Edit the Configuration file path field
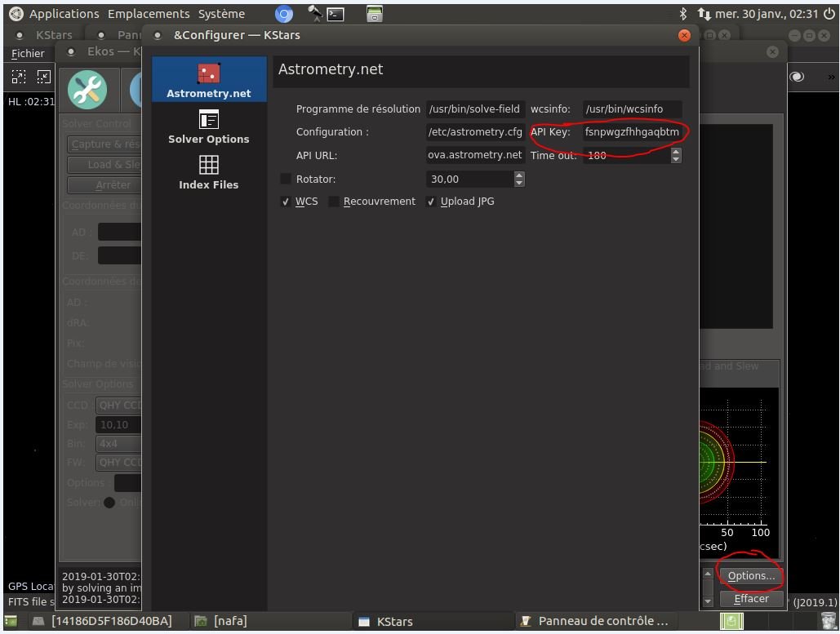The height and width of the screenshot is (634, 840). pyautogui.click(x=475, y=131)
